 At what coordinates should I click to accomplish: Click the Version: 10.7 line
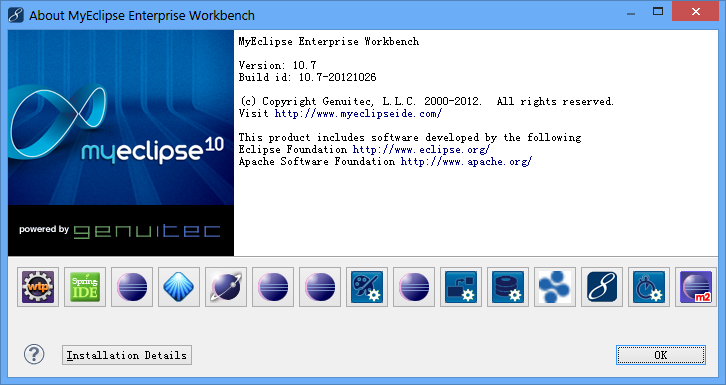click(277, 65)
